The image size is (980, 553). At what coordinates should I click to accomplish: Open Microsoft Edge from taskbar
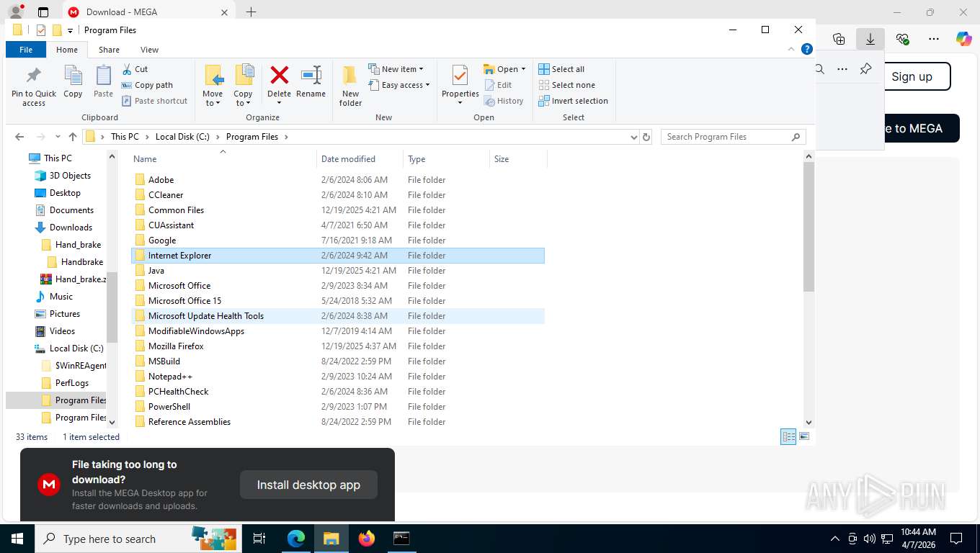pyautogui.click(x=296, y=538)
